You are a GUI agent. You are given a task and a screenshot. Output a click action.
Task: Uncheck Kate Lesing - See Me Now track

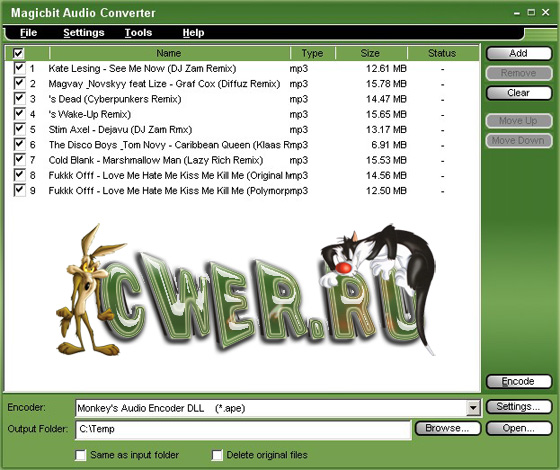(x=19, y=68)
